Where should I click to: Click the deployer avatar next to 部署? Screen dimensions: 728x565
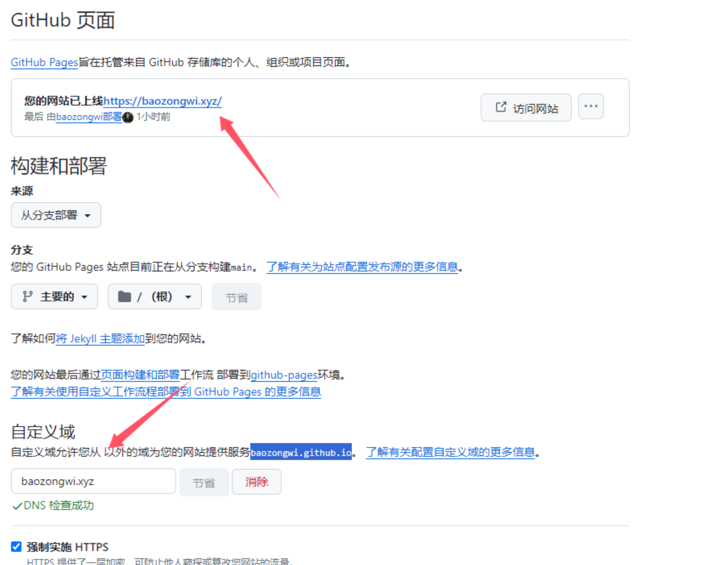tap(128, 117)
